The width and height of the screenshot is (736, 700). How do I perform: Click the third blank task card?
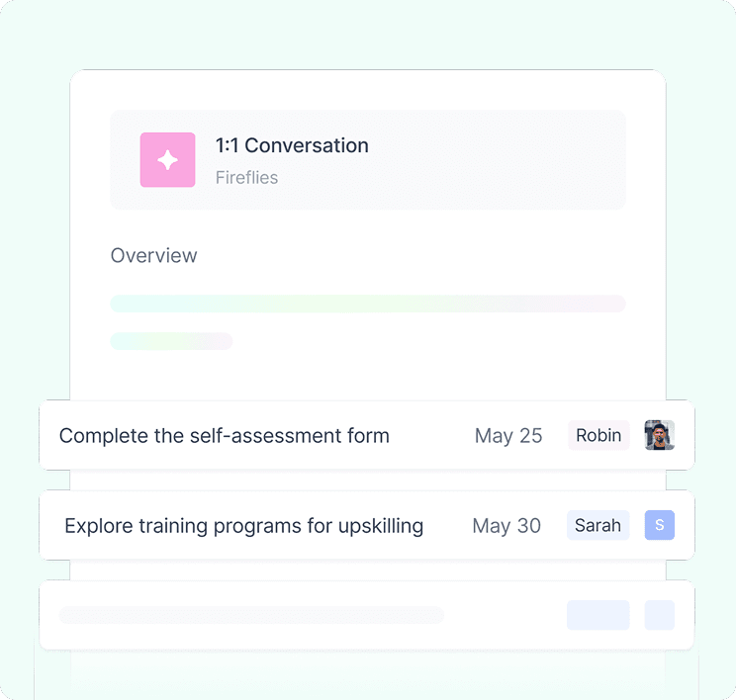click(367, 615)
